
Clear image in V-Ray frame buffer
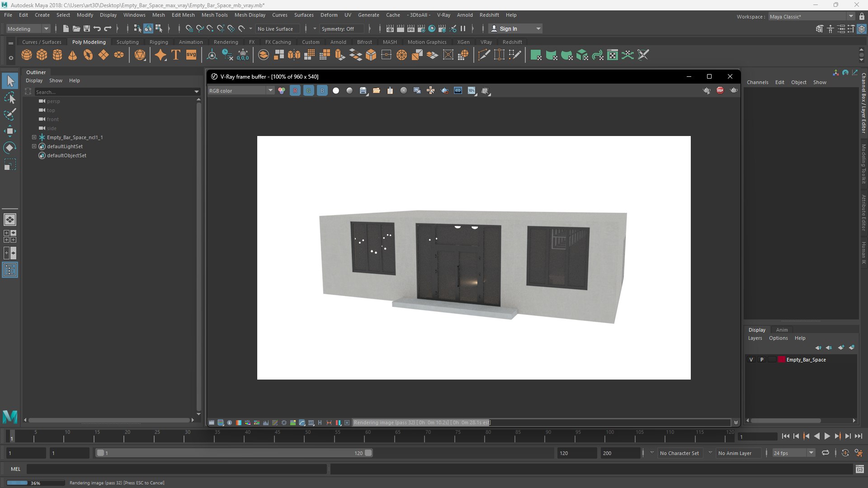pos(404,91)
